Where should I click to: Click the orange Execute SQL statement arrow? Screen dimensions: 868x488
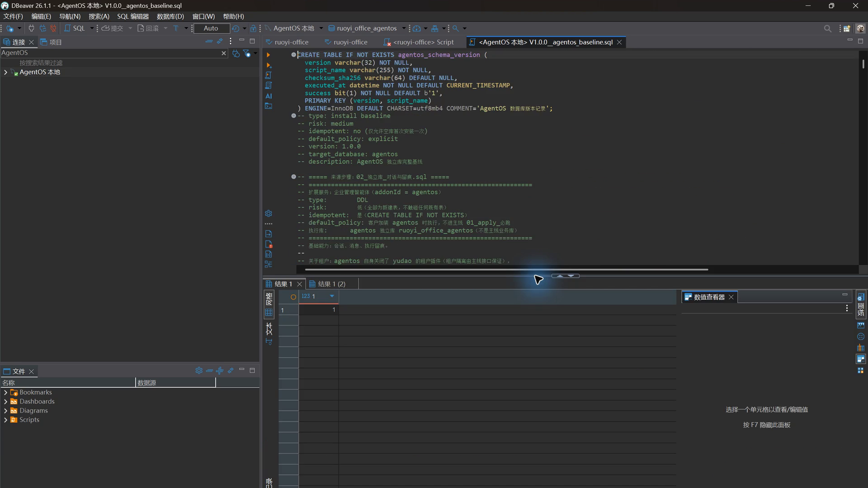pyautogui.click(x=268, y=55)
